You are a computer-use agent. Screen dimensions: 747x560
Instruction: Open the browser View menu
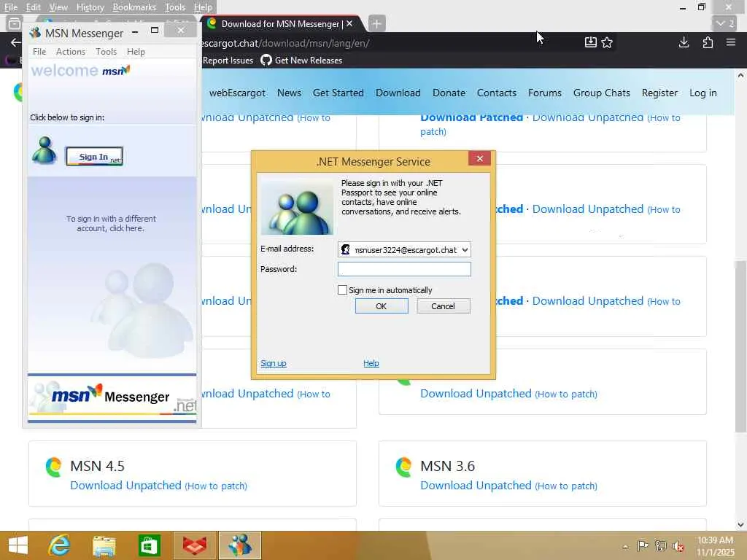(58, 7)
